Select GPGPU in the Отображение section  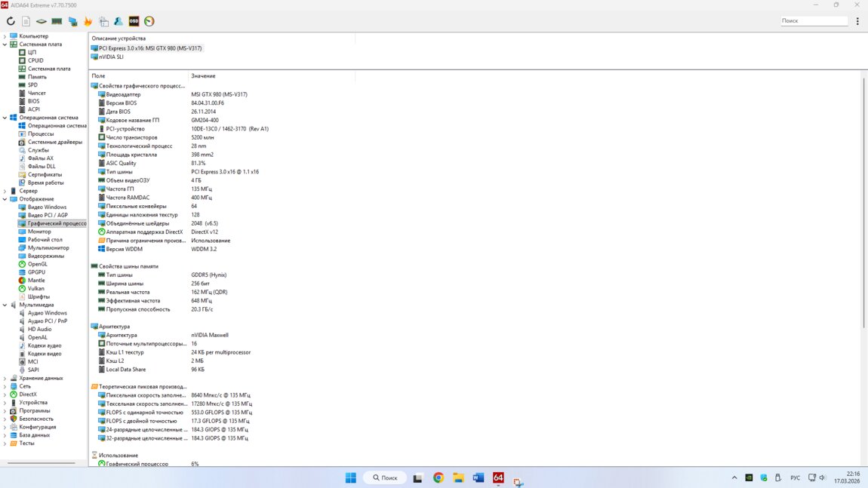[36, 272]
